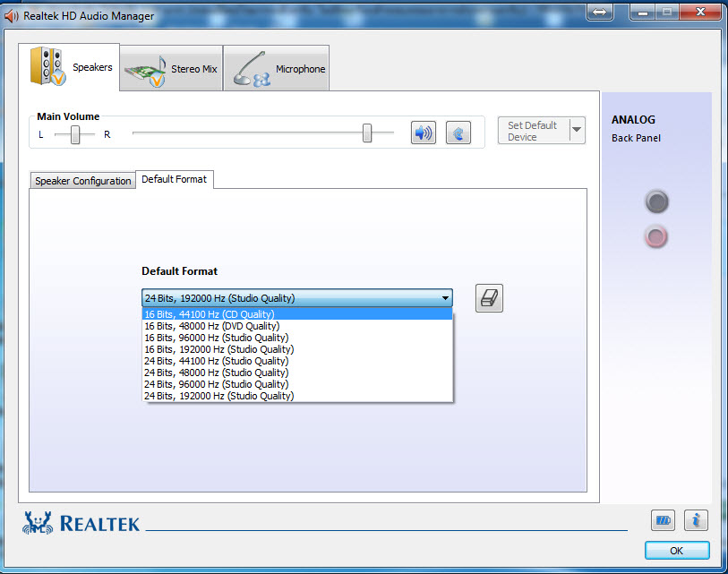Screen dimensions: 728x574
Task: Open the information icon at bottom right
Action: (x=696, y=520)
